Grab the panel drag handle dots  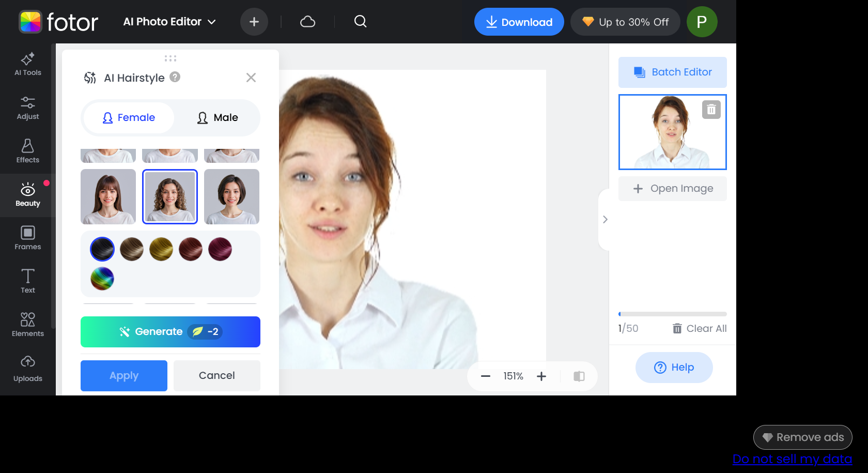[171, 58]
